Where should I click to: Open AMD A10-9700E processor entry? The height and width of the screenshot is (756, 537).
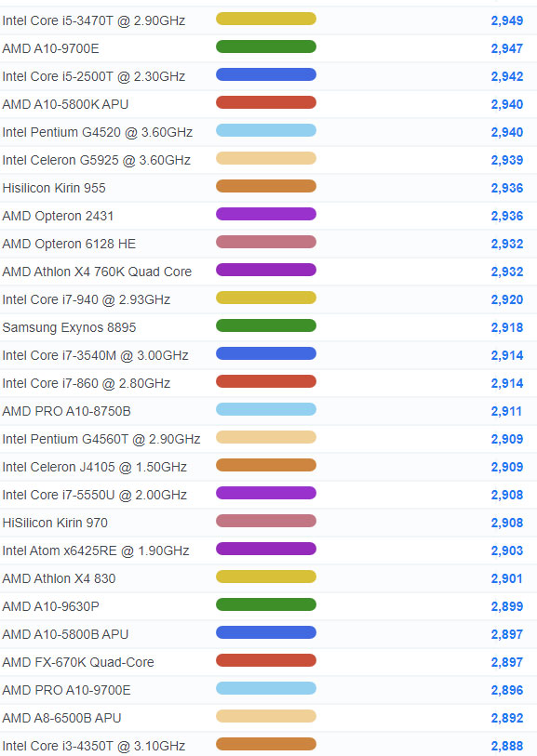click(50, 48)
